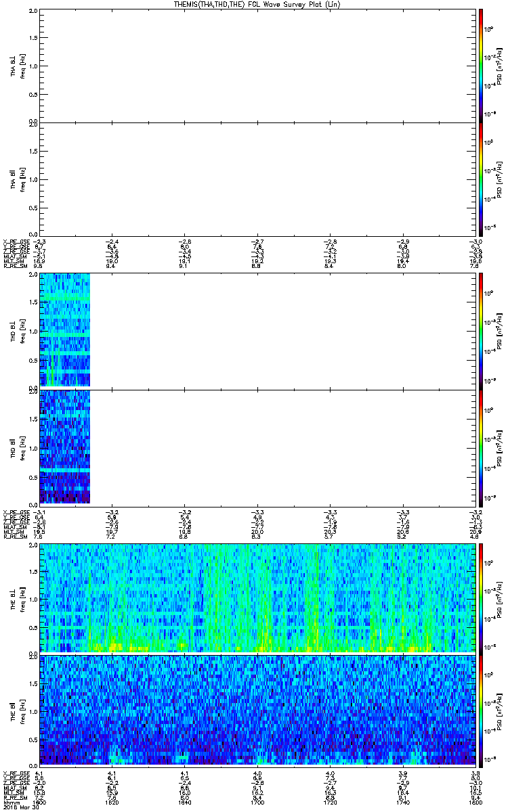Viewport: 508px width, 812px height.
Task: Click the PSD label beside THA B⊥ color bar
Action: tap(499, 65)
